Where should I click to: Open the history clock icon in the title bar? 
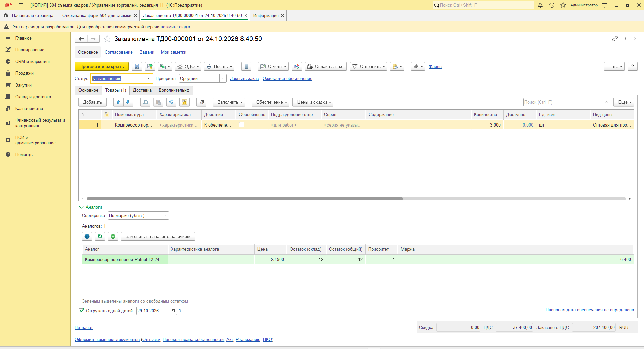[x=552, y=5]
